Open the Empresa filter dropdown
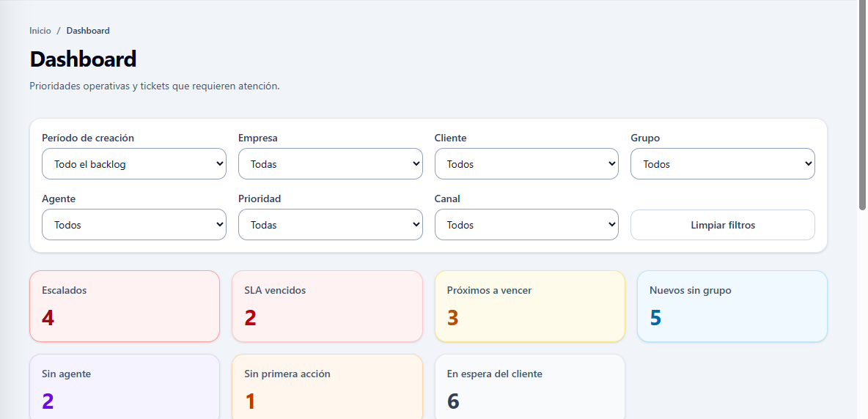The width and height of the screenshot is (868, 419). (x=331, y=163)
